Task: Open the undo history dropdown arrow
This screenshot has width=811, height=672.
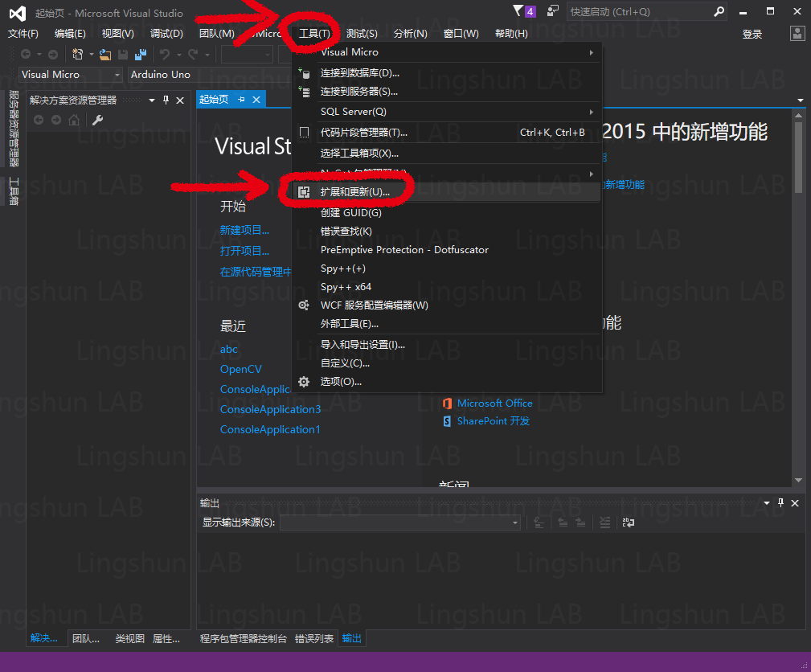Action: [x=179, y=55]
